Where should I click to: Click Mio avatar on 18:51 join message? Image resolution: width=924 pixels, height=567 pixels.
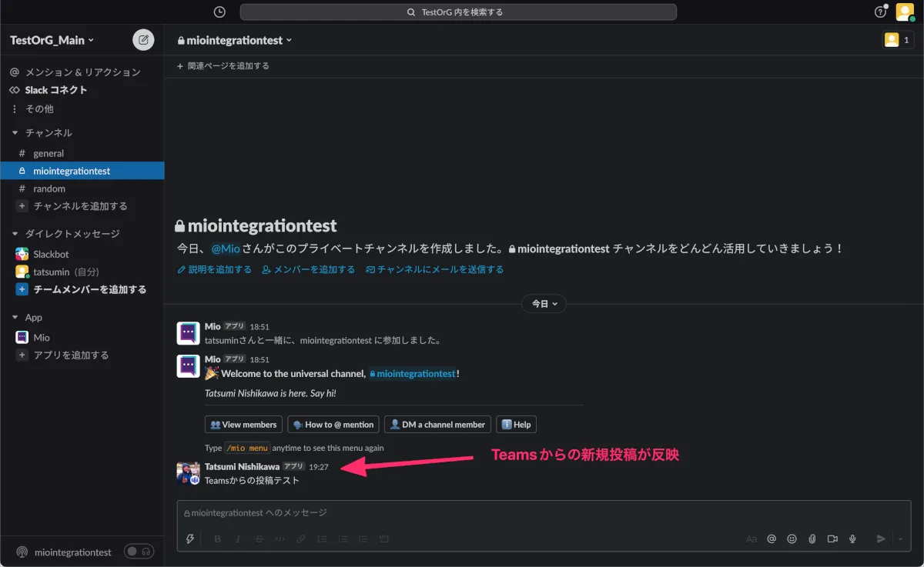pos(189,333)
